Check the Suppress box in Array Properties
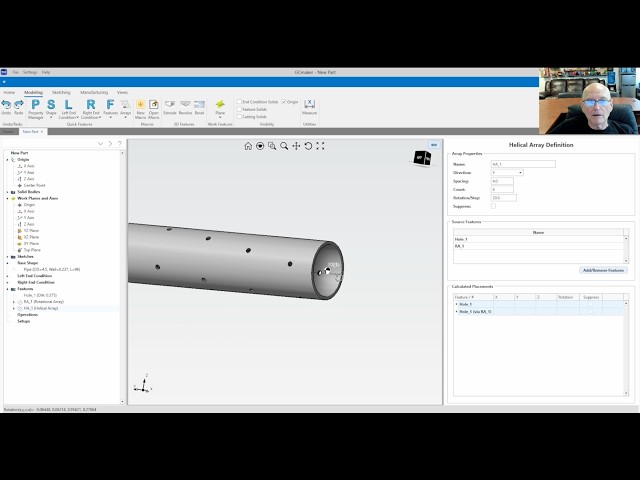640x480 pixels. 493,206
